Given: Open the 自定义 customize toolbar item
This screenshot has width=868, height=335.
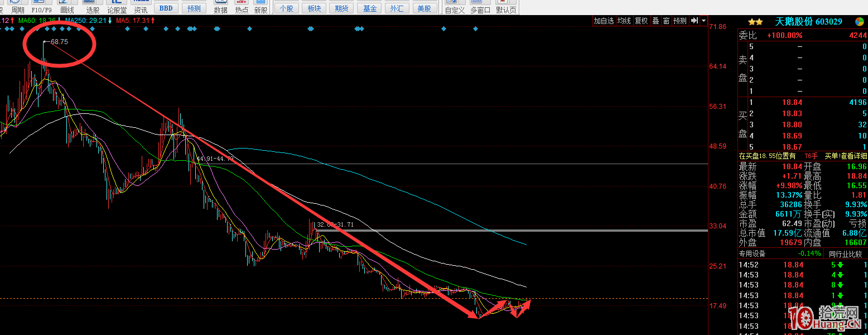Looking at the screenshot, I should (455, 7).
